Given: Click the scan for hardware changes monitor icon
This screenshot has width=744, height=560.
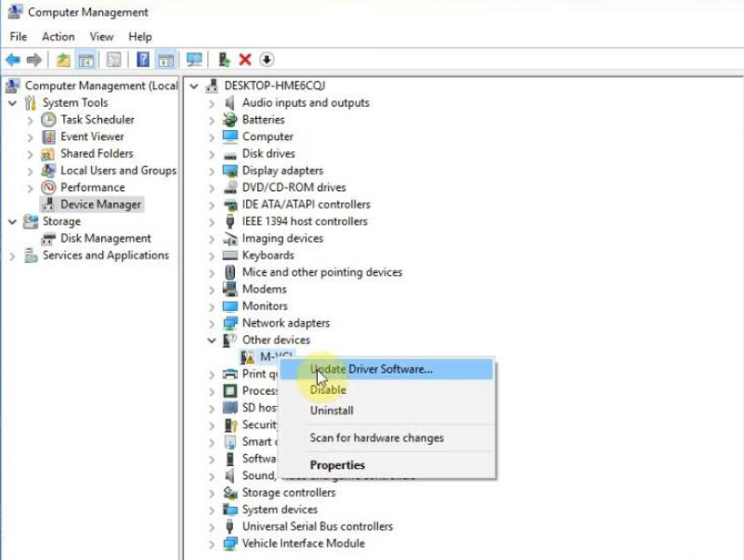Looking at the screenshot, I should 194,59.
